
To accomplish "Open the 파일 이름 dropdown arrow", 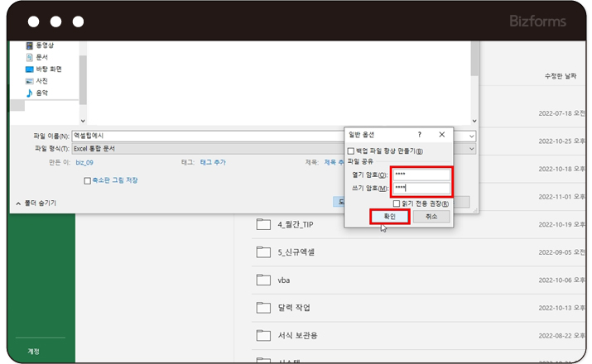I will tap(472, 136).
